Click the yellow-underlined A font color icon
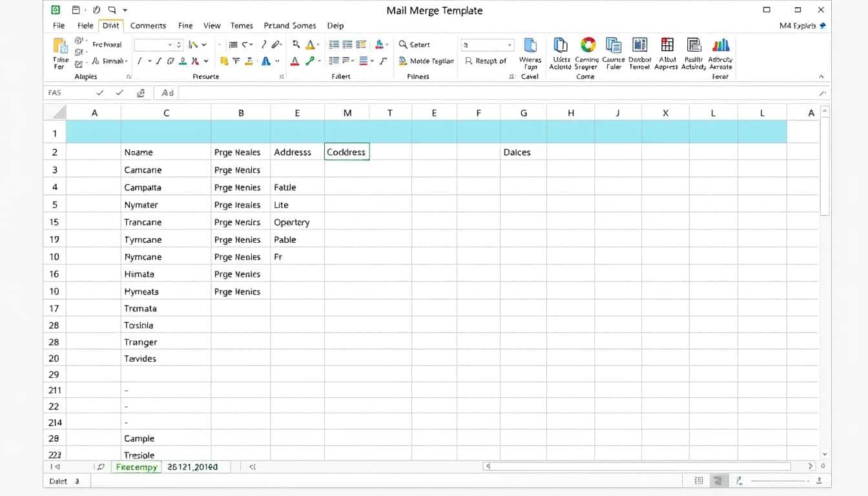The height and width of the screenshot is (496, 868). coord(310,45)
